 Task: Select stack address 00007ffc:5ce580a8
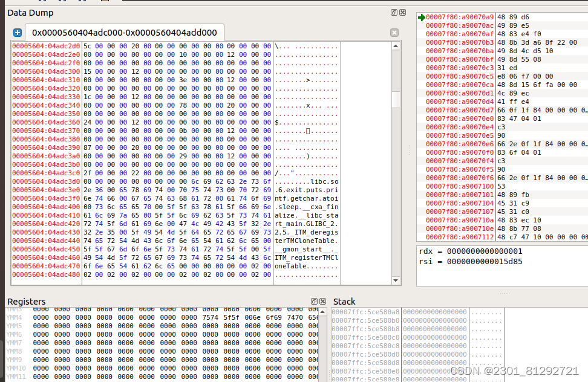click(x=365, y=312)
